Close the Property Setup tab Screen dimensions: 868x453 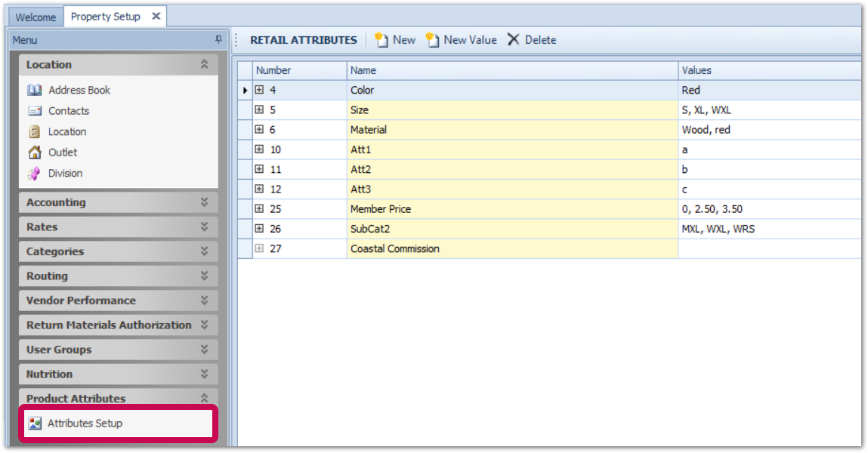pos(156,16)
